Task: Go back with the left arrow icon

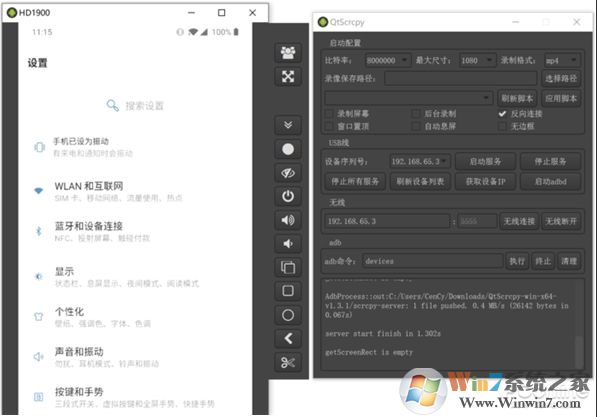Action: tap(288, 339)
